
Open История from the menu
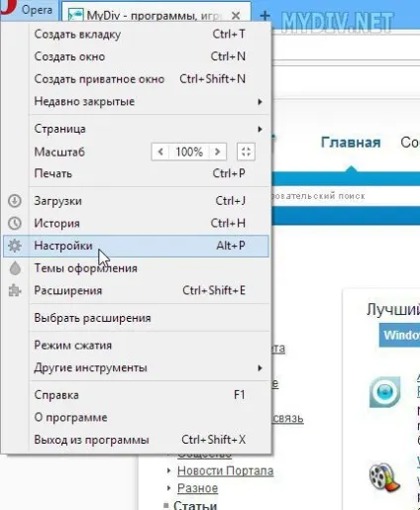tap(137, 223)
